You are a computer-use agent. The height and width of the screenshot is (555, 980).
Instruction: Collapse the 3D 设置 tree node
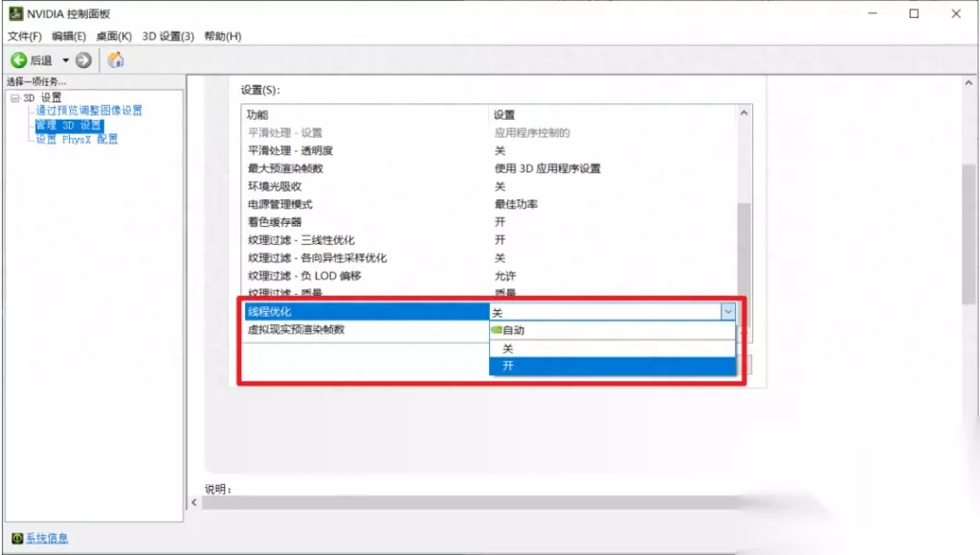[15, 99]
